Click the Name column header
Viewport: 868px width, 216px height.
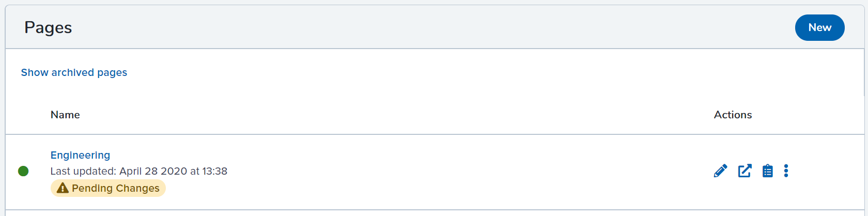click(x=65, y=115)
